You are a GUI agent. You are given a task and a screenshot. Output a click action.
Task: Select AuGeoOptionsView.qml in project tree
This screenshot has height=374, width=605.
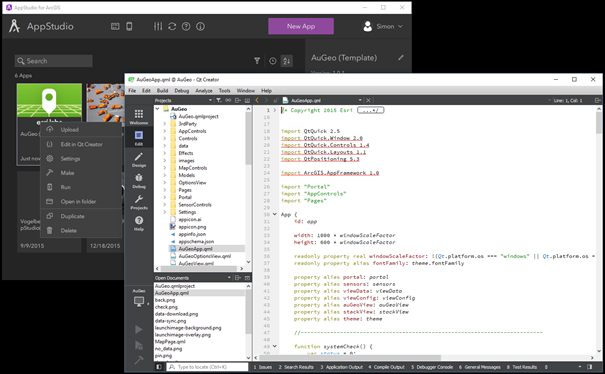click(x=204, y=256)
